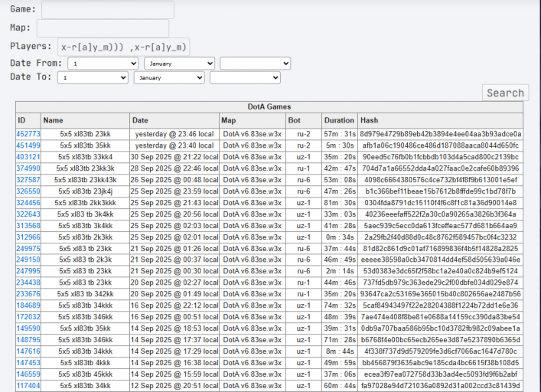Screen dimensions: 541x392
Task: Open game ID 117404 link
Action: coord(28,385)
